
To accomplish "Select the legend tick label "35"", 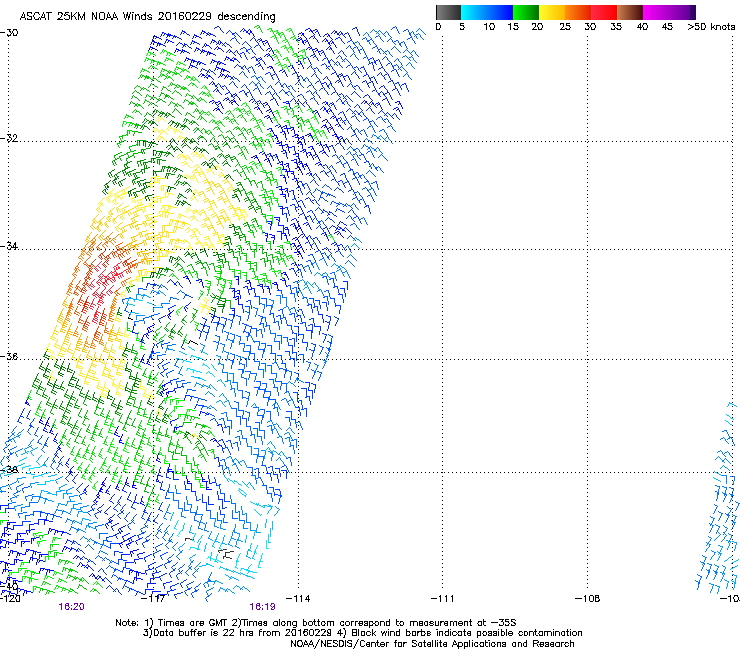I will point(616,27).
